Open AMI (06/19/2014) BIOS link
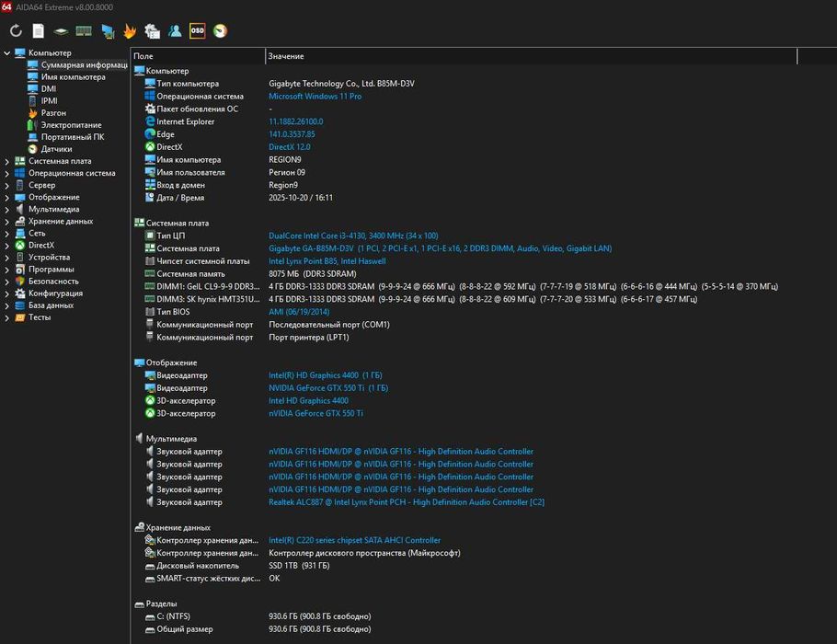This screenshot has height=644, width=837. 299,312
